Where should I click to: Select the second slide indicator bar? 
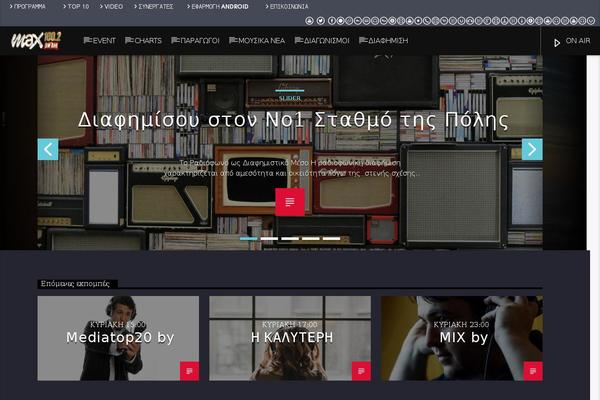(x=269, y=238)
